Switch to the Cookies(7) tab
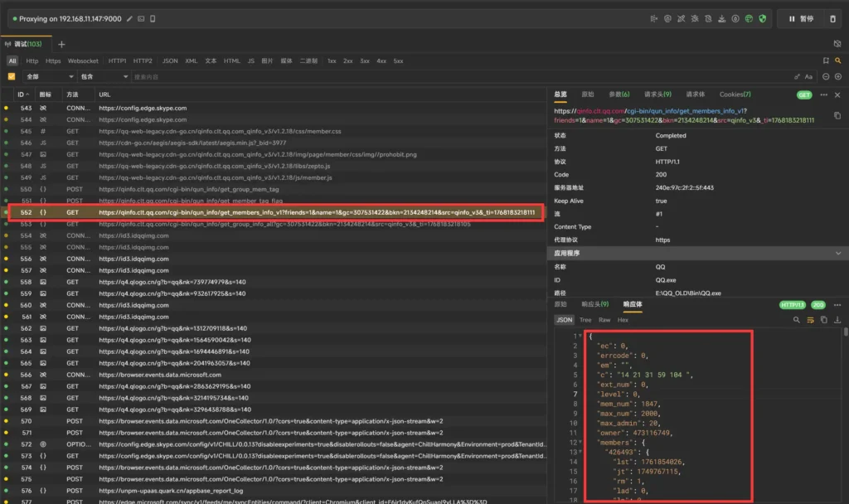Screen dimensions: 849x504 pyautogui.click(x=735, y=94)
